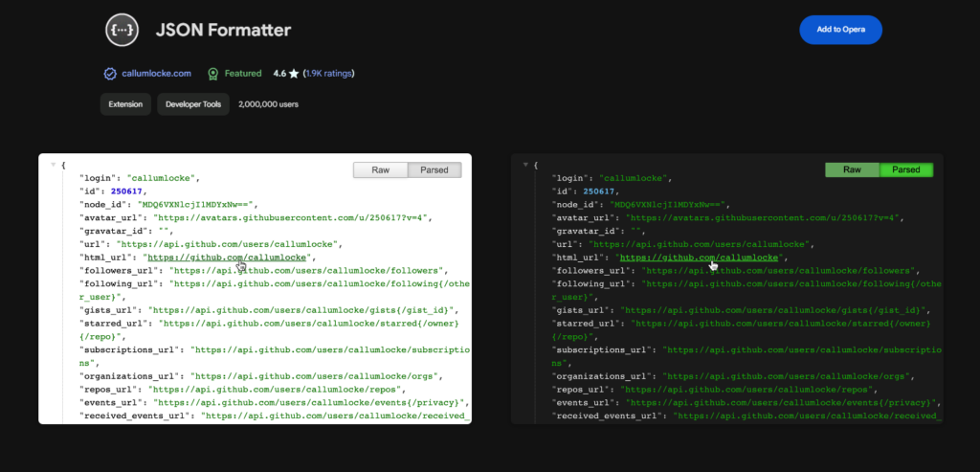Click the blue 250617 id value in dark screenshot
Screen dimensions: 980x472
(599, 191)
